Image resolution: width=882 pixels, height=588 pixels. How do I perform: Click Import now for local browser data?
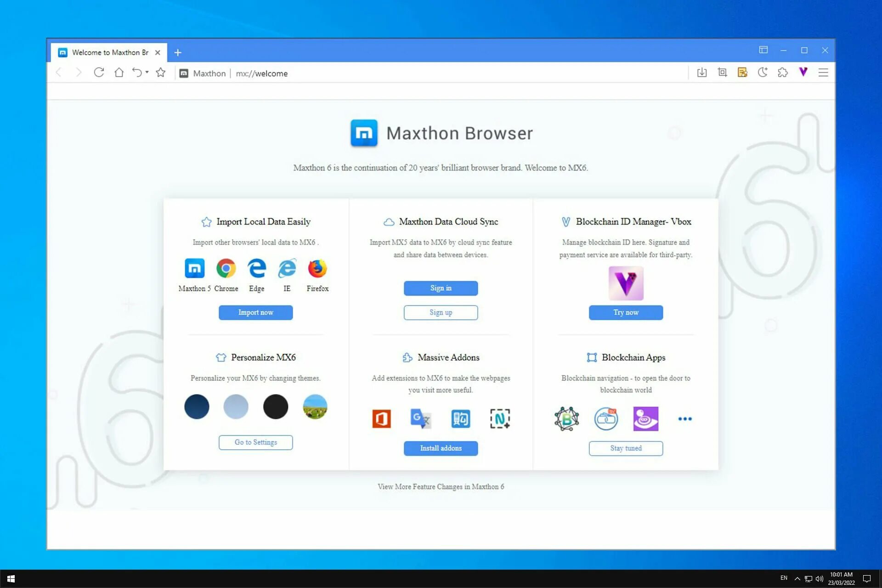(x=256, y=312)
